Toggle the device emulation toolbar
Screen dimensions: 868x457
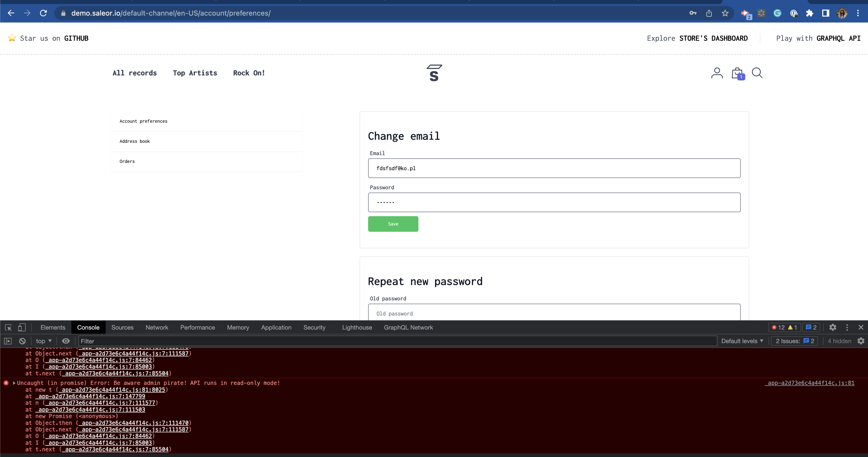(22, 327)
